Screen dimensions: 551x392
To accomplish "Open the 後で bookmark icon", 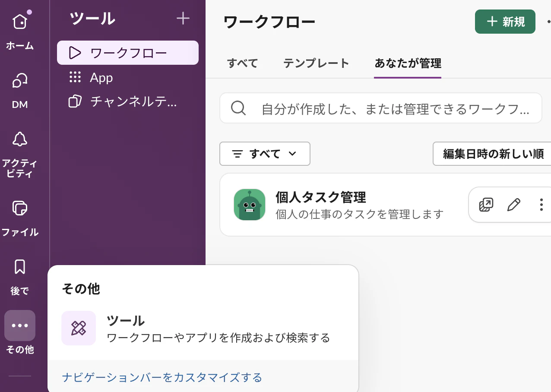I will coord(20,267).
